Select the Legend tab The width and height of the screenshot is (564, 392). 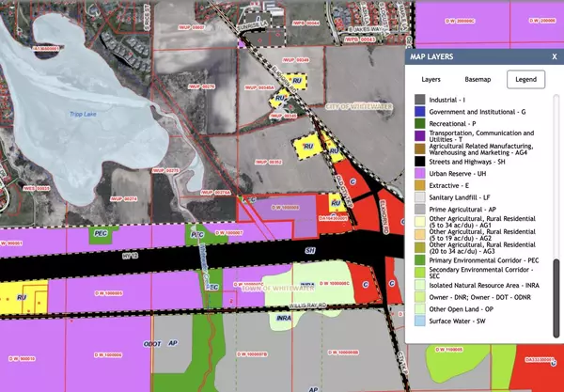(x=525, y=80)
